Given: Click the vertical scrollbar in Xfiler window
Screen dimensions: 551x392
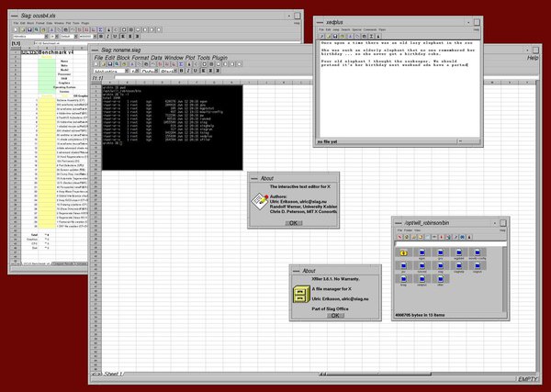Looking at the screenshot, I should click(x=505, y=278).
